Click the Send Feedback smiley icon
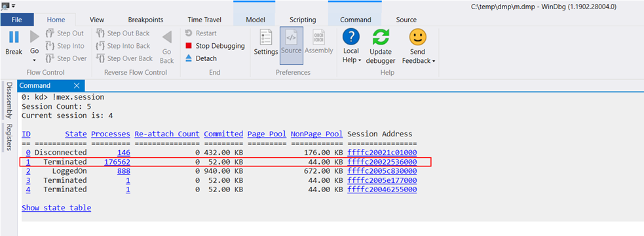The width and height of the screenshot is (644, 236). tap(418, 37)
